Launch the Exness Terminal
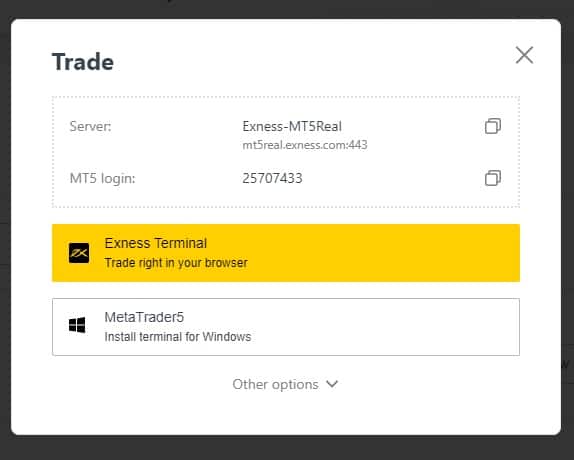This screenshot has height=460, width=574. [x=286, y=253]
